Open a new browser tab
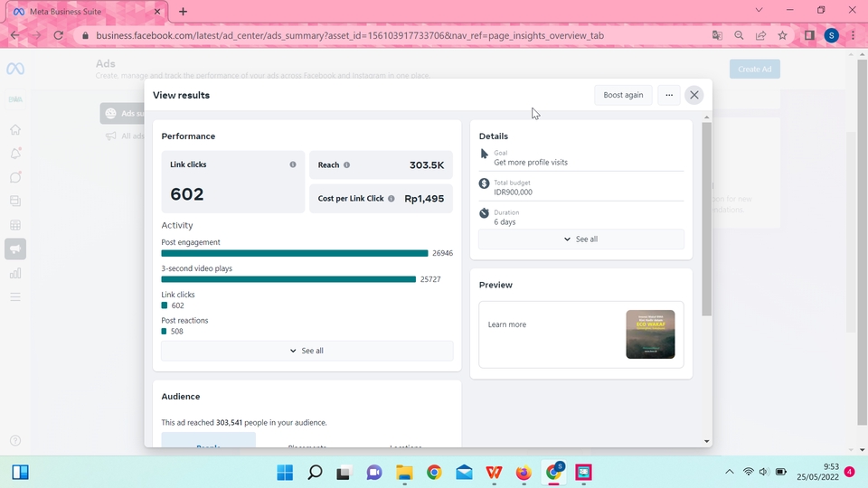Screen dimensions: 868x488 click(183, 11)
